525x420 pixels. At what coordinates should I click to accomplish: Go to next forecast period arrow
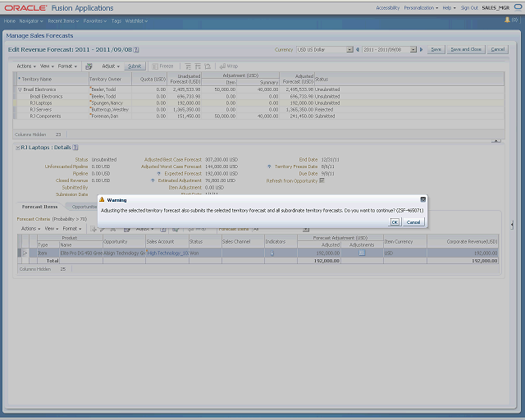[x=421, y=49]
